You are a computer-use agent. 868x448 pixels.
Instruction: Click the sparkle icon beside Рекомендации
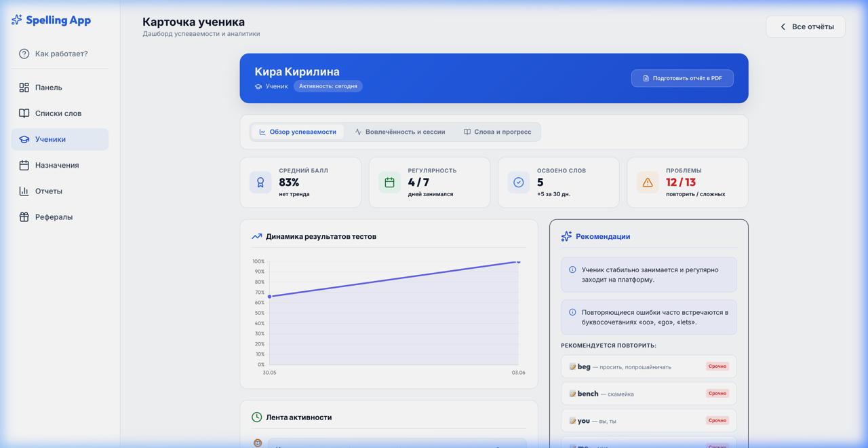point(566,236)
